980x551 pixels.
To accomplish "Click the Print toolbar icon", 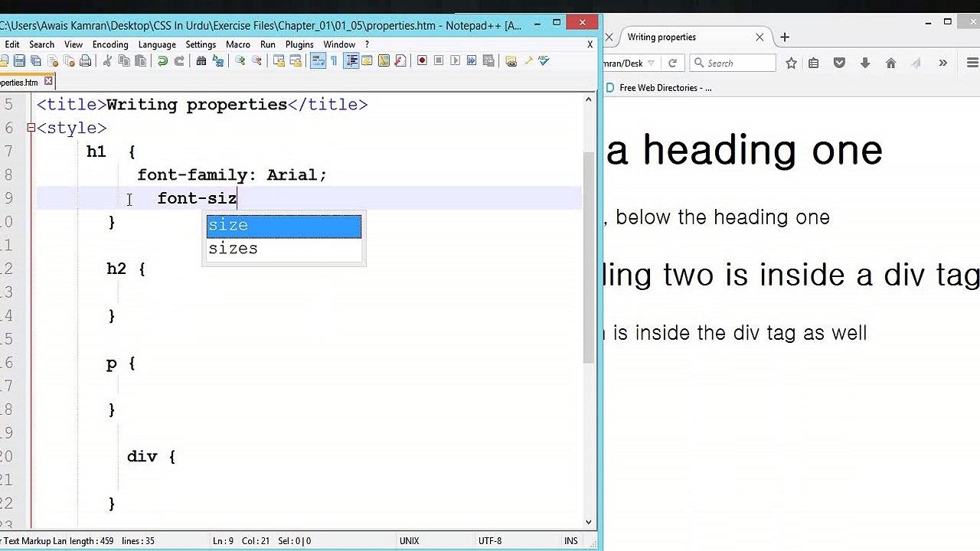I will (85, 60).
